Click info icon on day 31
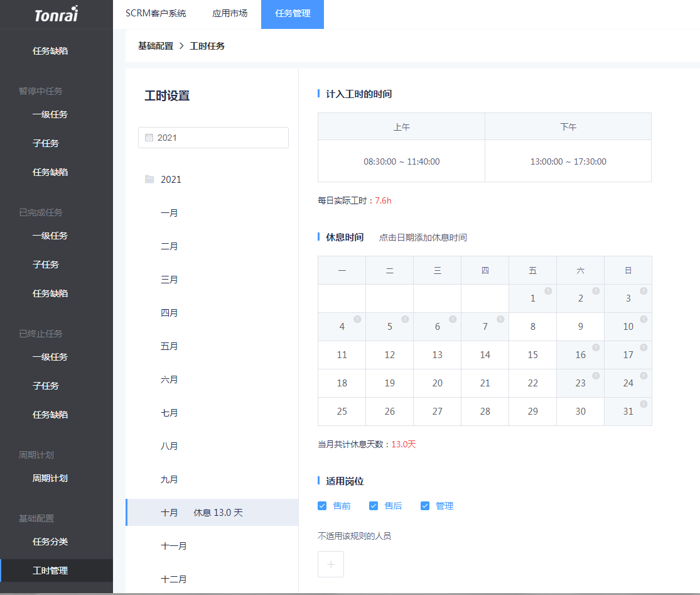 pyautogui.click(x=643, y=404)
